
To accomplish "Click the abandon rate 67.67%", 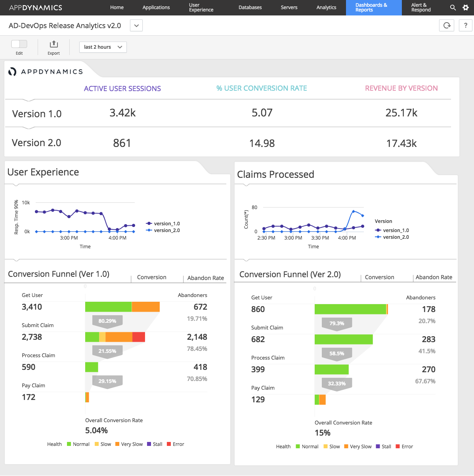I will [425, 381].
